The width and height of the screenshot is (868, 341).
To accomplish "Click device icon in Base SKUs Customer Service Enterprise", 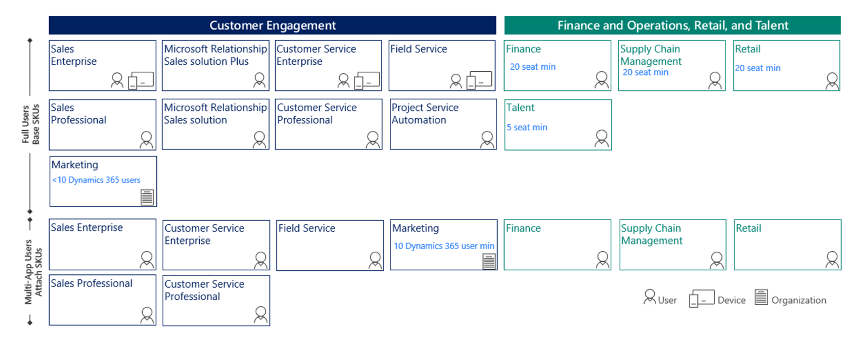I will coord(367,80).
